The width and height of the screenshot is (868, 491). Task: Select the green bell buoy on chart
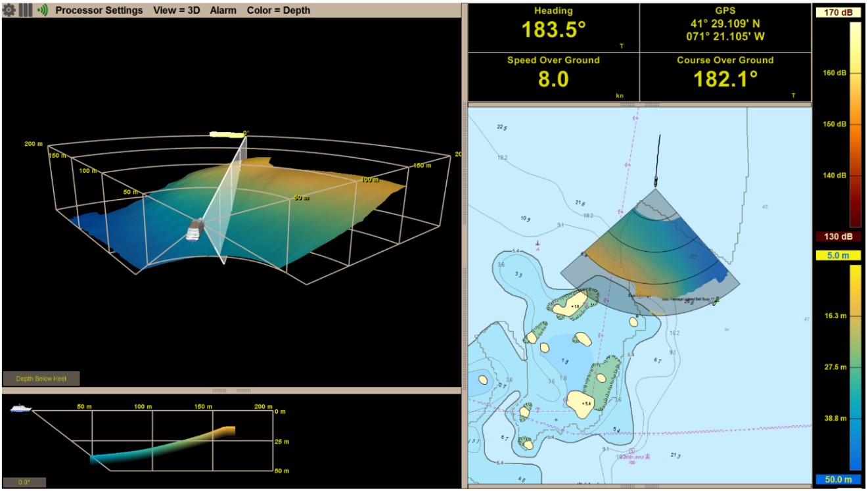point(715,300)
